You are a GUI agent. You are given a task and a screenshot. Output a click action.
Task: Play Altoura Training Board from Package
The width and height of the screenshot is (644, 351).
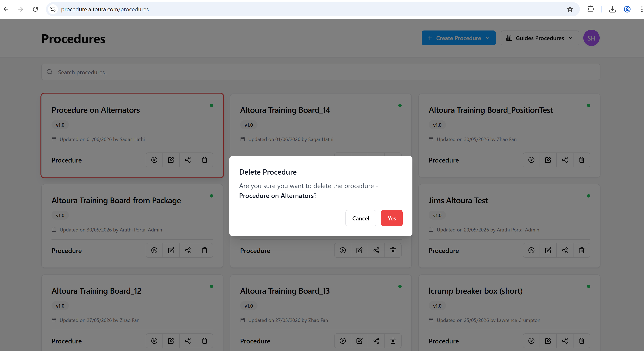154,250
